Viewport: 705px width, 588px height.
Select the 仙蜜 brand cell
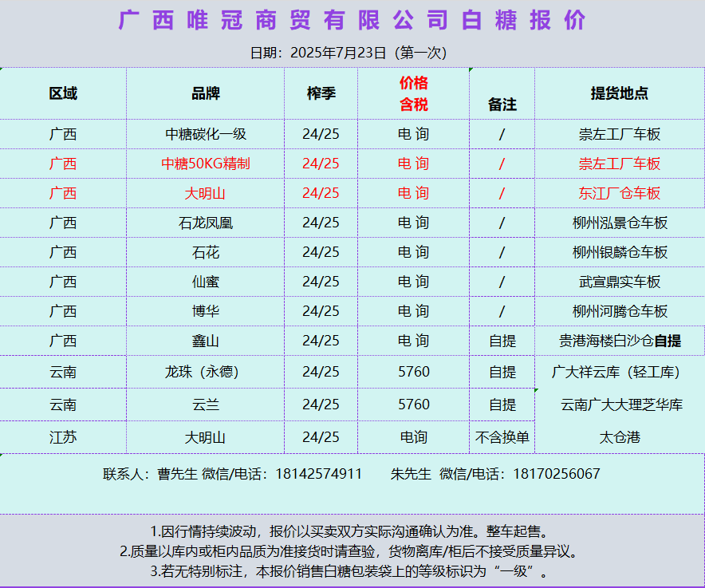click(205, 282)
